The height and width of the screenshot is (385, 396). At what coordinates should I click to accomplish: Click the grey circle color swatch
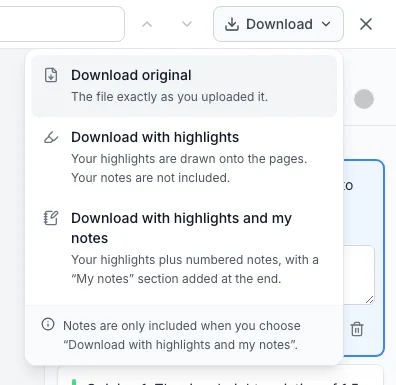pos(364,99)
